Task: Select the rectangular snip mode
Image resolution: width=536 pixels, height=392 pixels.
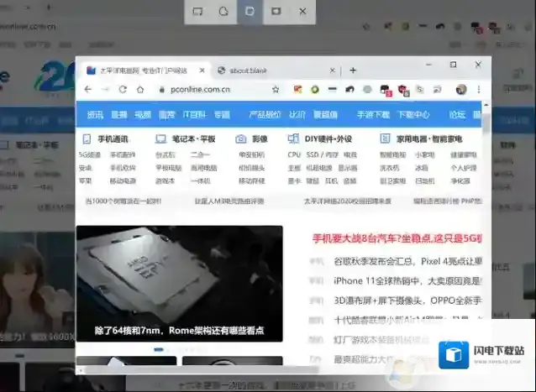Action: point(197,12)
